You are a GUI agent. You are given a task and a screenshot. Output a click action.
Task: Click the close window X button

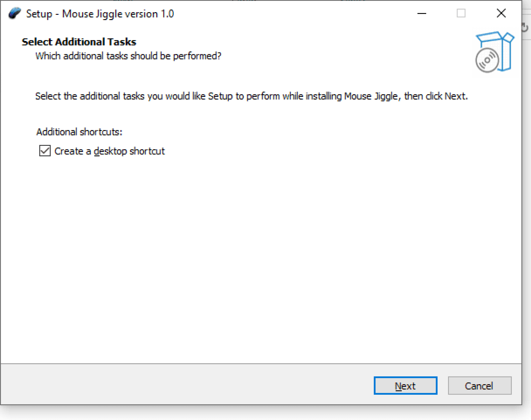501,13
